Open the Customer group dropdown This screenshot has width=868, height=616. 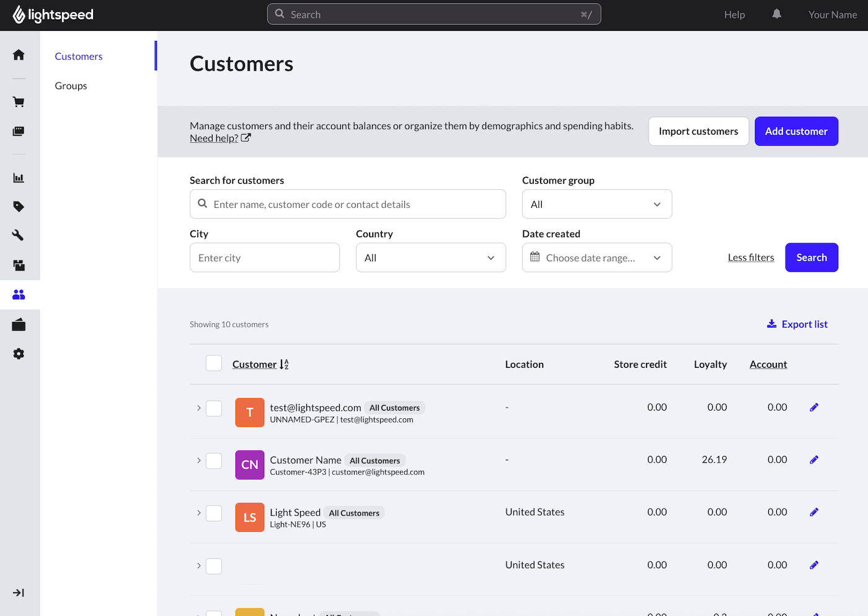click(596, 204)
